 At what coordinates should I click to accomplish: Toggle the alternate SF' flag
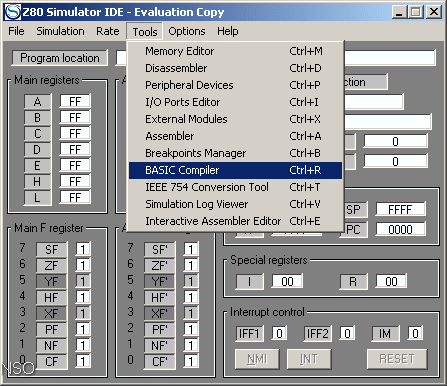point(159,250)
